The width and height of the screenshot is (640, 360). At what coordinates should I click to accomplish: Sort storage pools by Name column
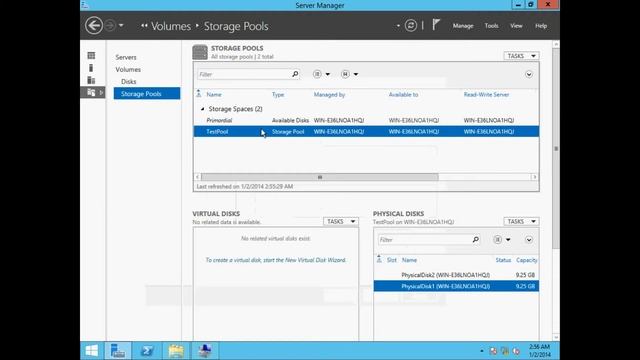coord(214,94)
